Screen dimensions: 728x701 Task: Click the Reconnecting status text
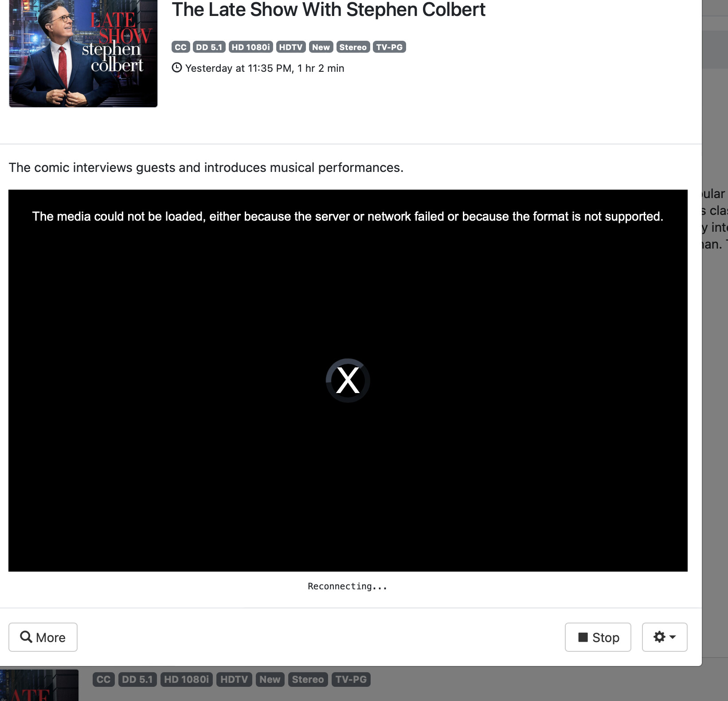pyautogui.click(x=348, y=586)
